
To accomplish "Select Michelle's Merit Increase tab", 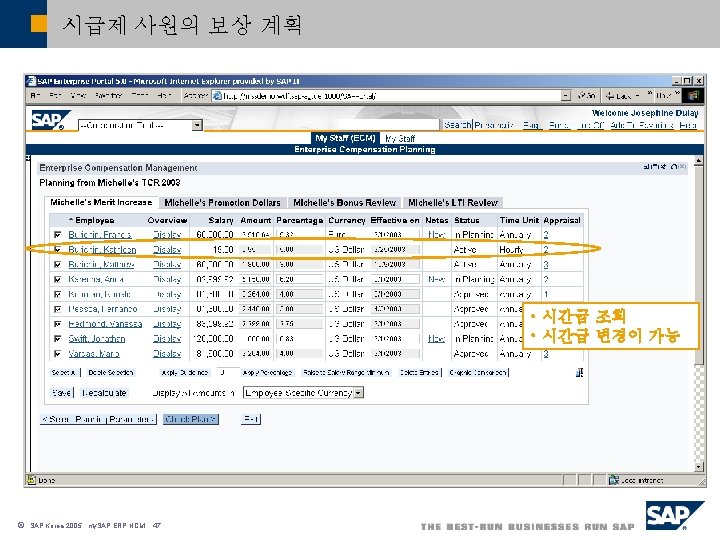I will [x=101, y=202].
